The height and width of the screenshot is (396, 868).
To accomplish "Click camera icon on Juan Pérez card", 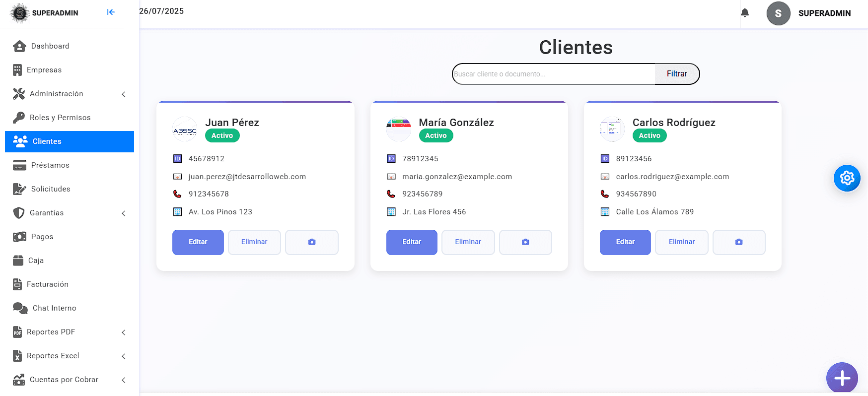I will pos(312,242).
